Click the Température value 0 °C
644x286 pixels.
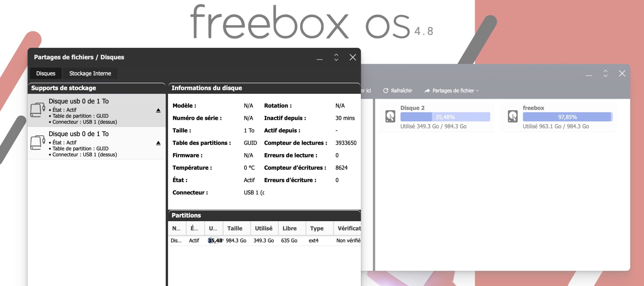click(249, 168)
